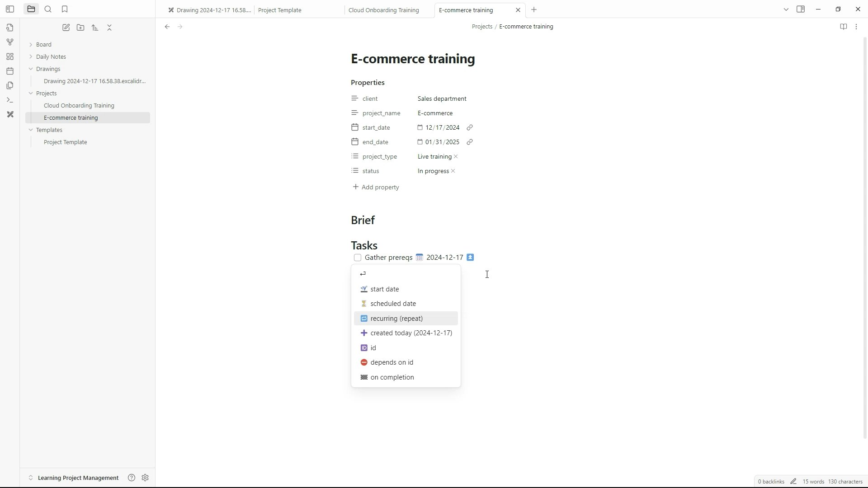Create new note with pencil icon
The height and width of the screenshot is (488, 868).
coord(66,28)
